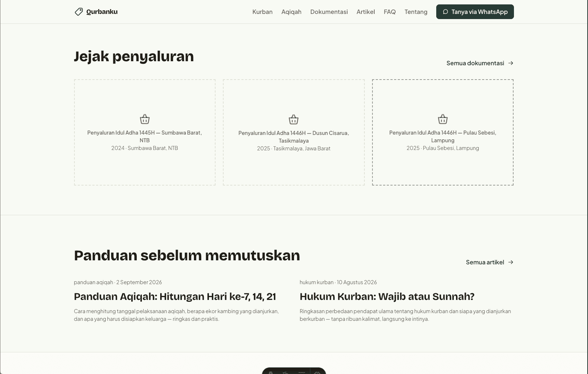This screenshot has width=588, height=374.
Task: Click '2024 · Sumbawa Barat, NTB' caption
Action: coord(145,148)
